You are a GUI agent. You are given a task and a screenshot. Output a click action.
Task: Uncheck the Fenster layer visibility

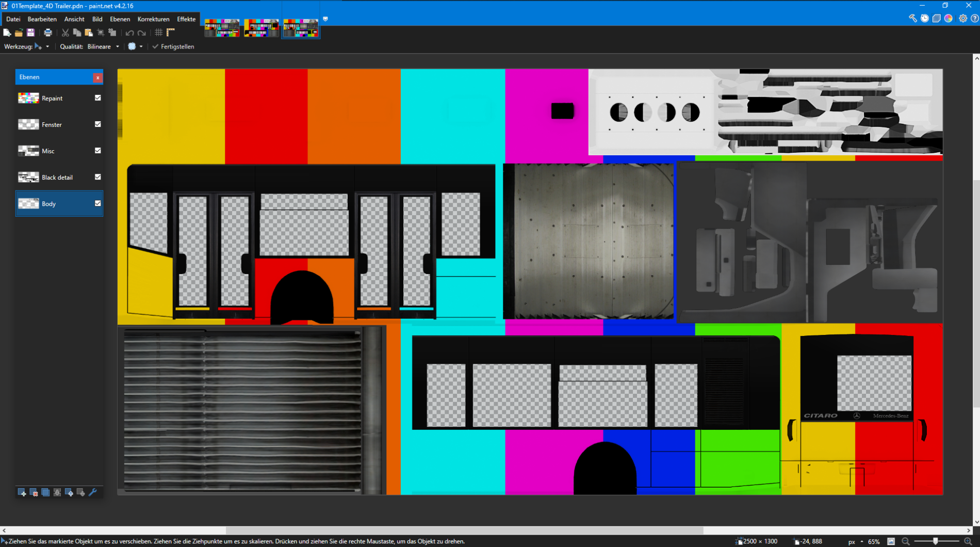pyautogui.click(x=97, y=124)
